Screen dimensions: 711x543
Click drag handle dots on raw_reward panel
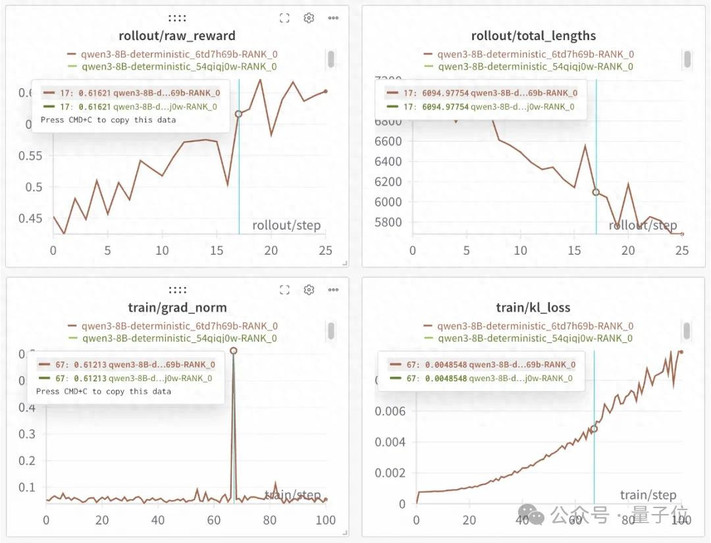pos(177,18)
